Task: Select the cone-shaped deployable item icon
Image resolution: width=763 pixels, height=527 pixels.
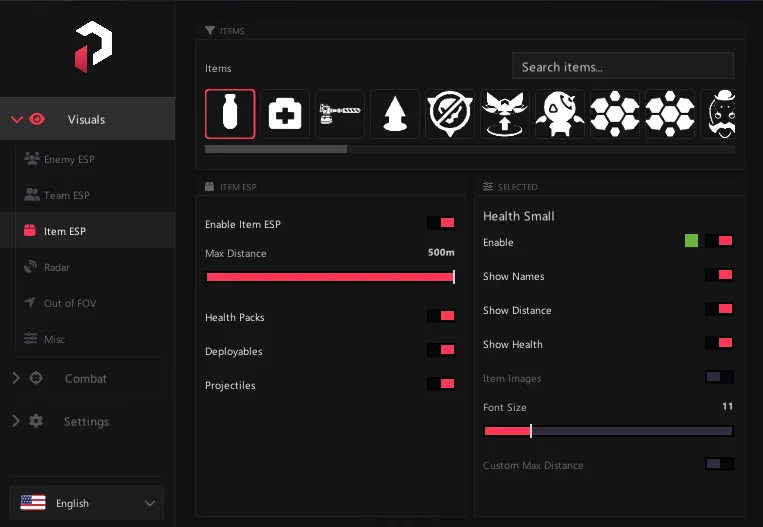Action: 395,114
